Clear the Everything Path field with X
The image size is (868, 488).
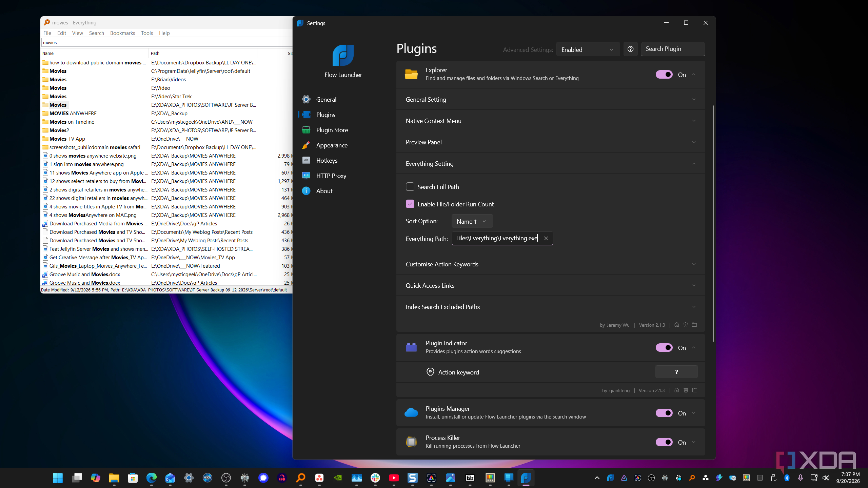point(546,239)
